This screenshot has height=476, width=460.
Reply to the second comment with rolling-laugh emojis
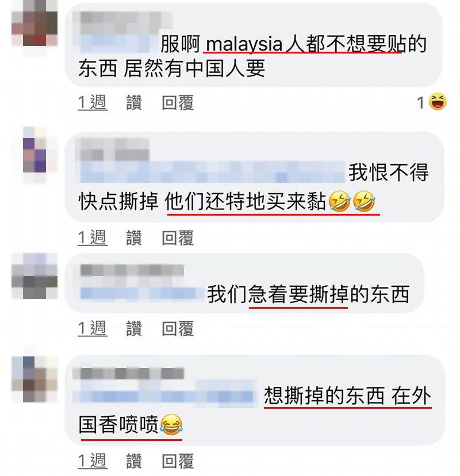[178, 237]
